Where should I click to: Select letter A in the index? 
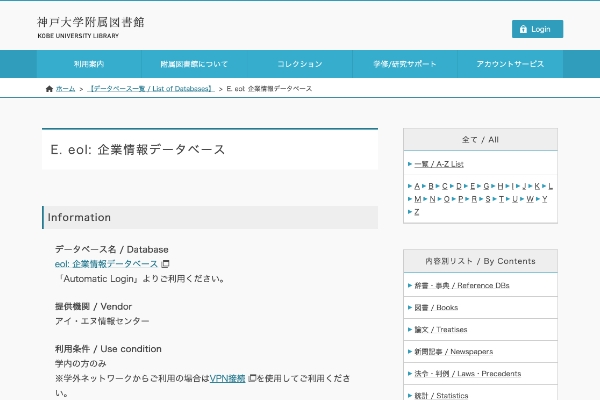(x=417, y=186)
